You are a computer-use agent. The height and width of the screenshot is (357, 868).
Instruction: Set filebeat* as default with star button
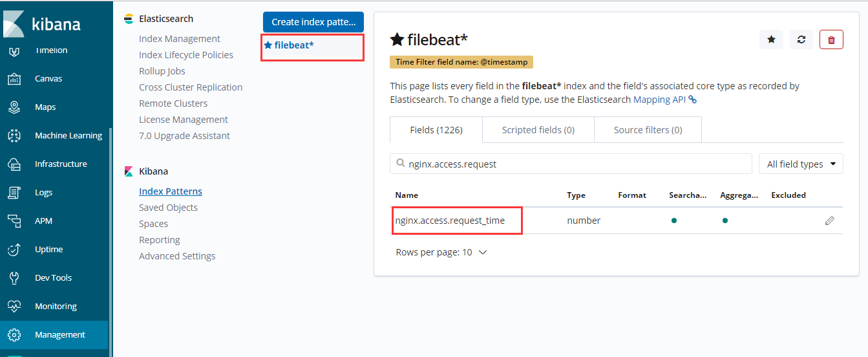771,39
